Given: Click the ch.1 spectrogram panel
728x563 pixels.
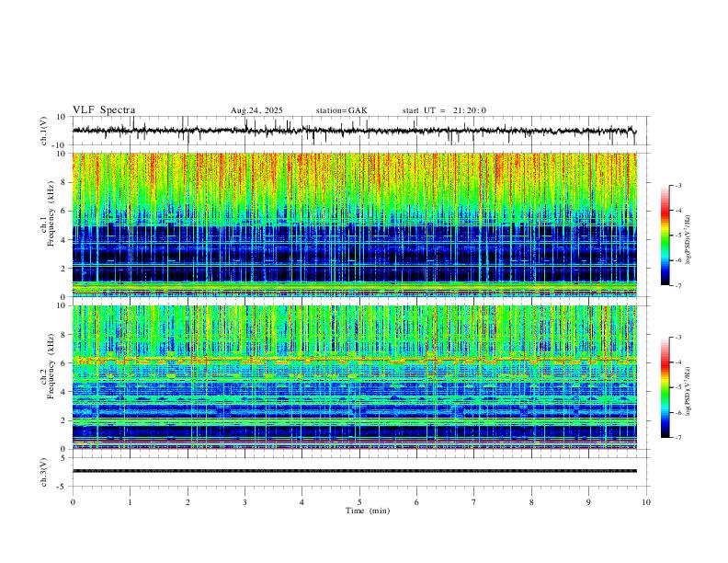Looking at the screenshot, I should point(355,224).
